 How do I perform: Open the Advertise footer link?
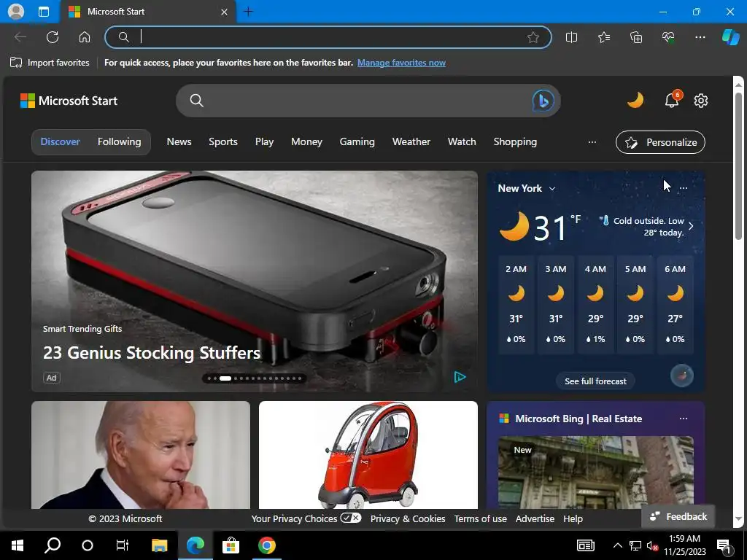(x=535, y=518)
